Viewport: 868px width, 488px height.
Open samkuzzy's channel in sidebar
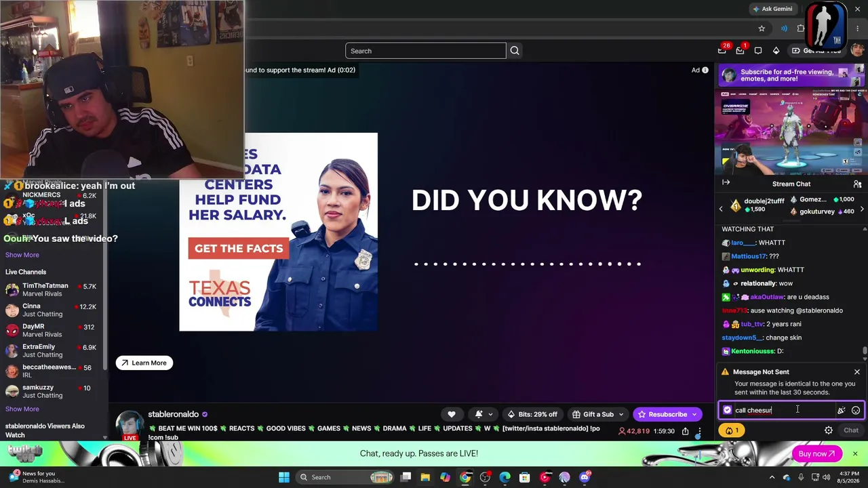click(x=53, y=392)
